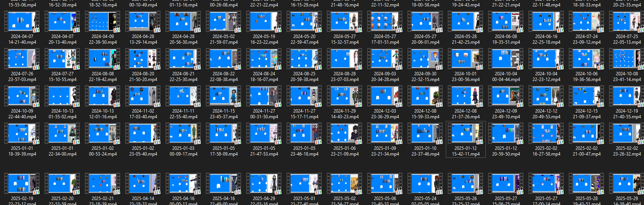Choose the 2024-10-04 22-23-12.mp4 thumbnail
Image resolution: width=644 pixels, height=205 pixels.
(x=546, y=59)
